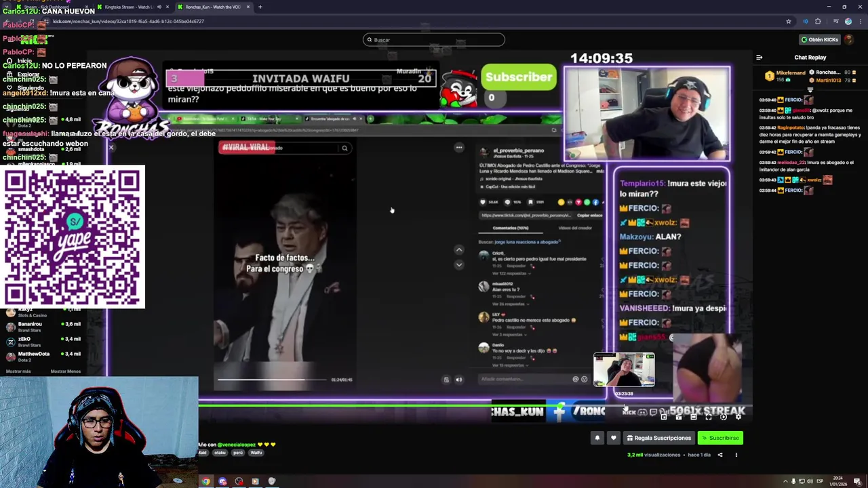Image resolution: width=868 pixels, height=488 pixels.
Task: Open the otaku tag
Action: coord(220,453)
